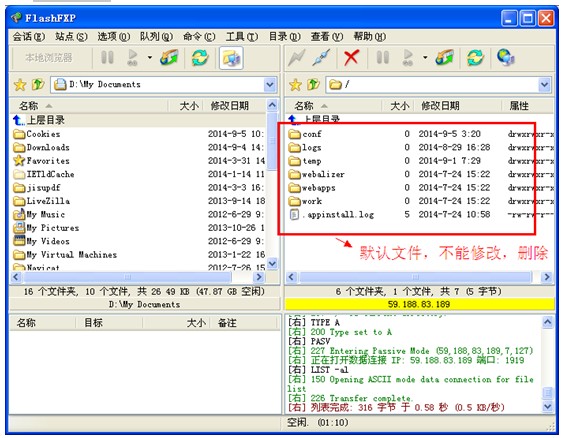Open the right transfer button dropdown arrow

(425, 57)
